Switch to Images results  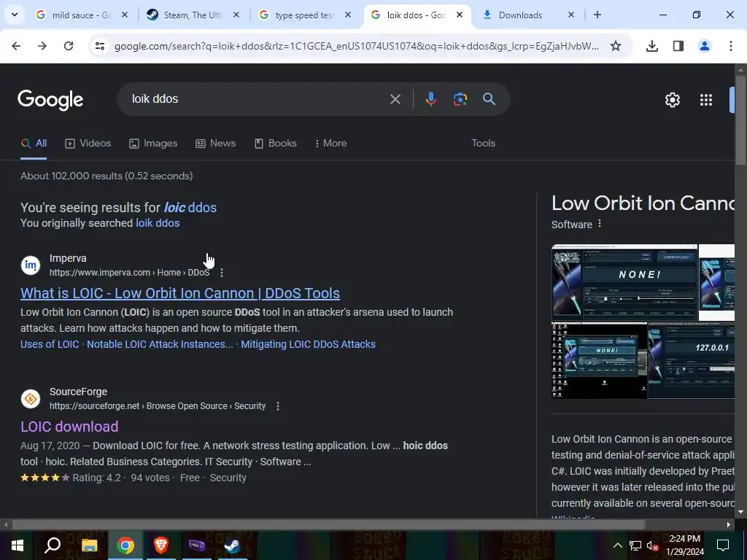153,144
